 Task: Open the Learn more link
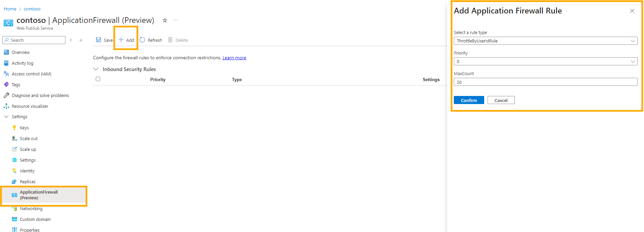point(234,58)
